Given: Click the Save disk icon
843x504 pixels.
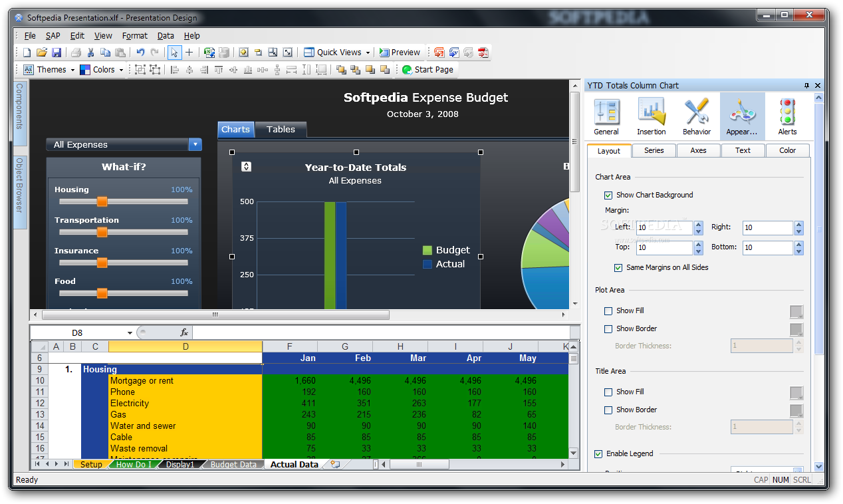Looking at the screenshot, I should click(x=57, y=53).
